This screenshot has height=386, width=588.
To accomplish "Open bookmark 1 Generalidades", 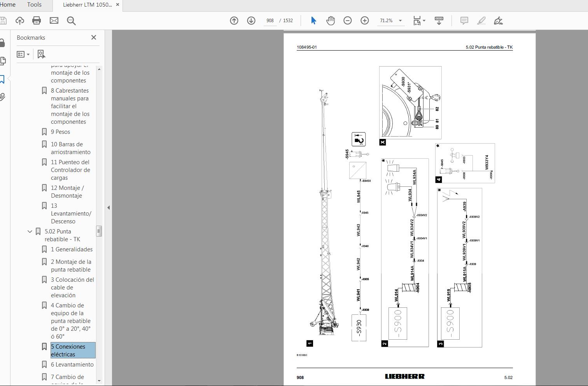I will [72, 249].
